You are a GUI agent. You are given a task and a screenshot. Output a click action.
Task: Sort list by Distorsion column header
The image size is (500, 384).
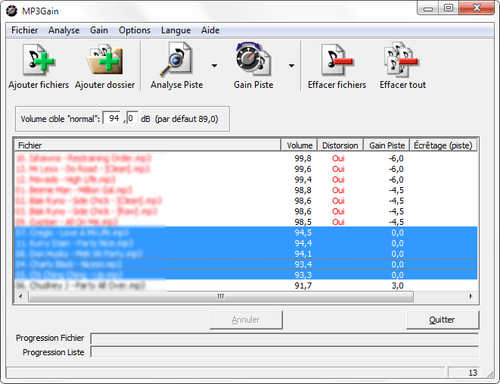click(340, 145)
